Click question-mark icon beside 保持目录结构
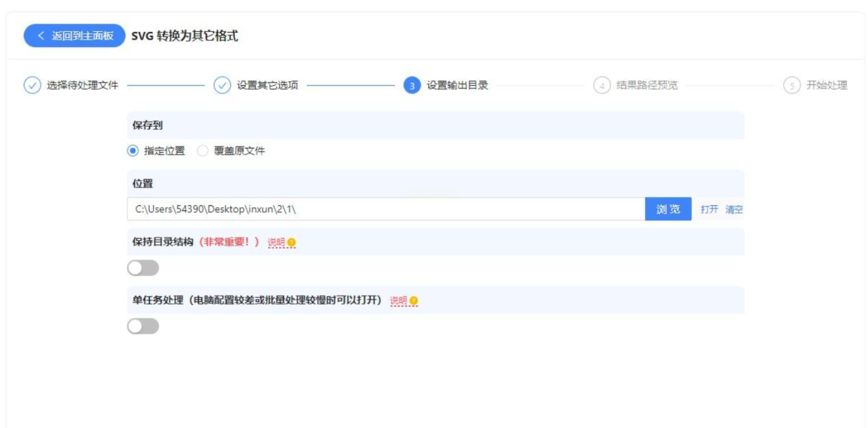This screenshot has height=428, width=868. click(x=292, y=242)
